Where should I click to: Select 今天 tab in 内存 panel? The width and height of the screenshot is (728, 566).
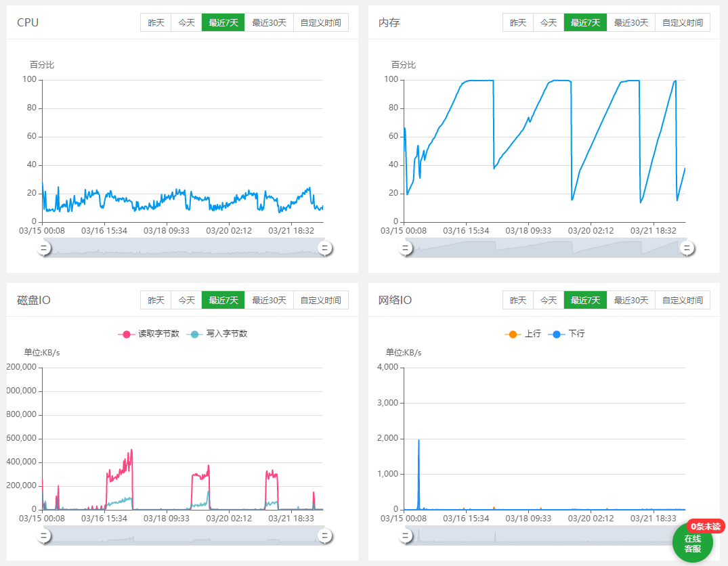pyautogui.click(x=549, y=23)
